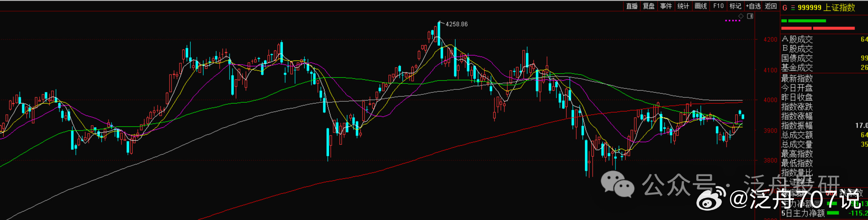Image resolution: width=868 pixels, height=220 pixels.
Task: Select the 昨日收盘 row
Action: (824, 97)
